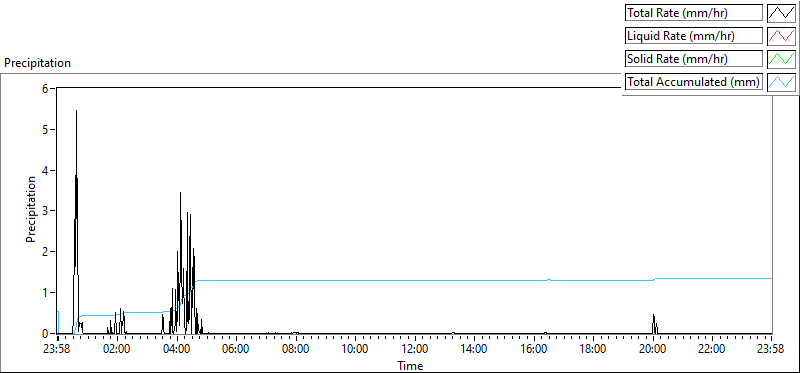Click the Total Rate black plot sample icon

(x=781, y=13)
